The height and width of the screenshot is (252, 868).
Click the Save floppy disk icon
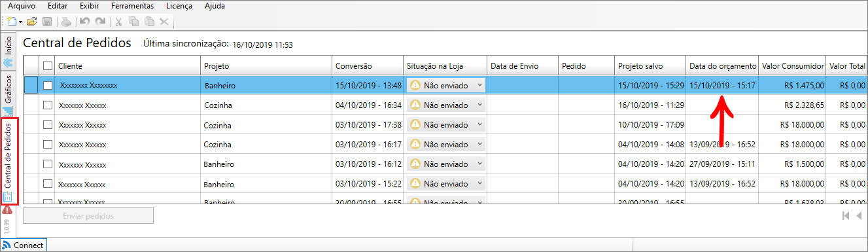point(47,22)
